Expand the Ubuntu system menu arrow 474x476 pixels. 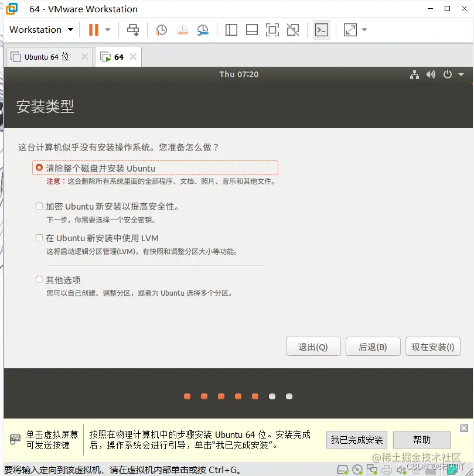pyautogui.click(x=461, y=74)
